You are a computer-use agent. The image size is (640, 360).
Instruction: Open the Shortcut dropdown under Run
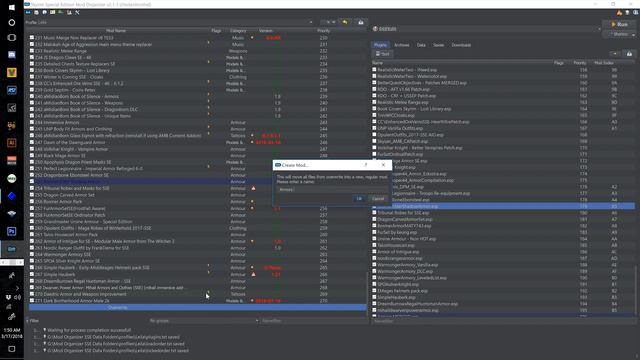[x=620, y=34]
